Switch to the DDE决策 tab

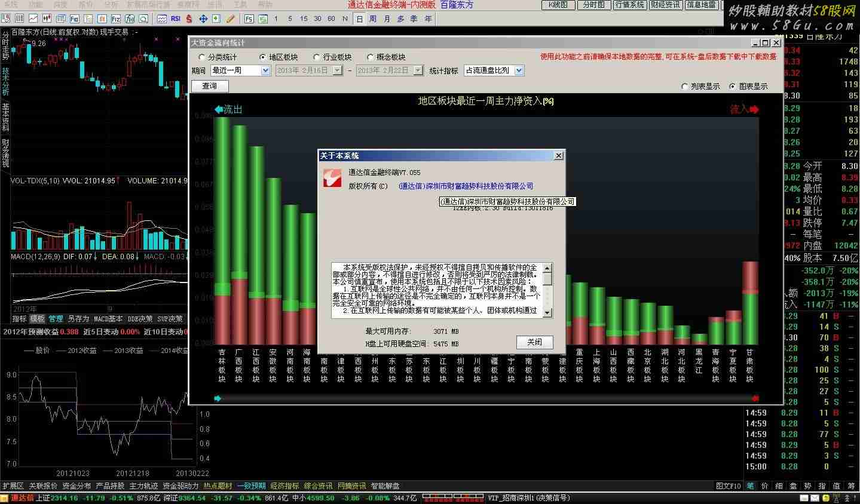pos(140,319)
